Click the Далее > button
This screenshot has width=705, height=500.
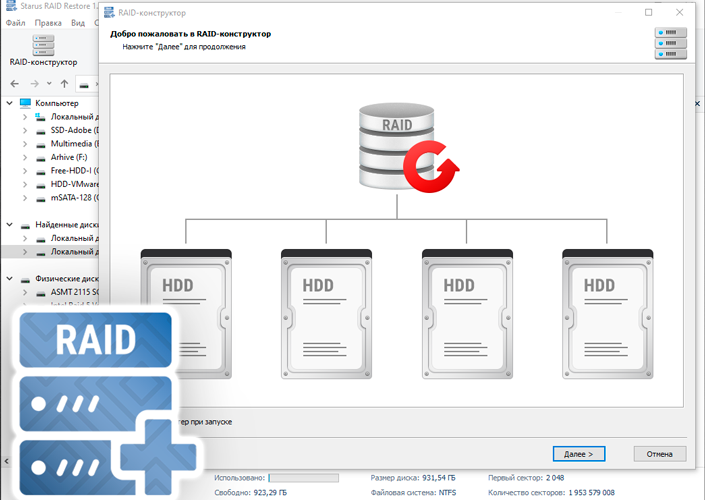coord(579,454)
